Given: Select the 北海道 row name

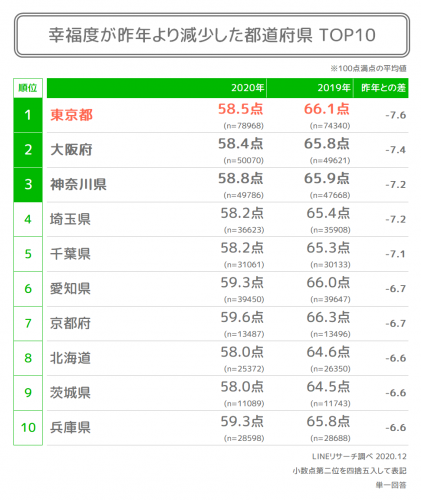Looking at the screenshot, I should (70, 358).
